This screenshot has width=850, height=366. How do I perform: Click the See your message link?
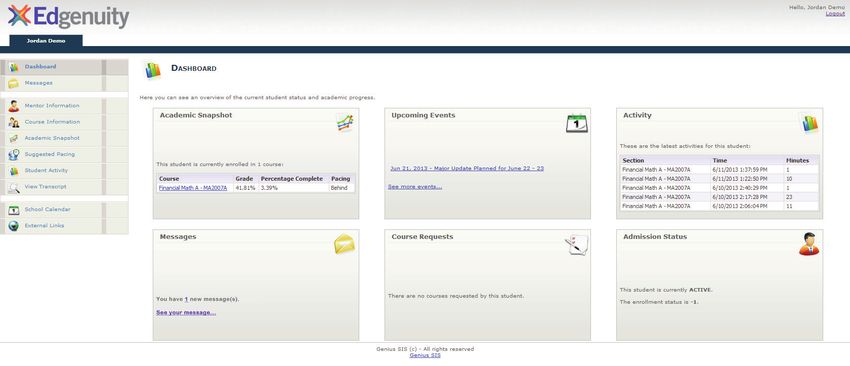click(x=186, y=312)
